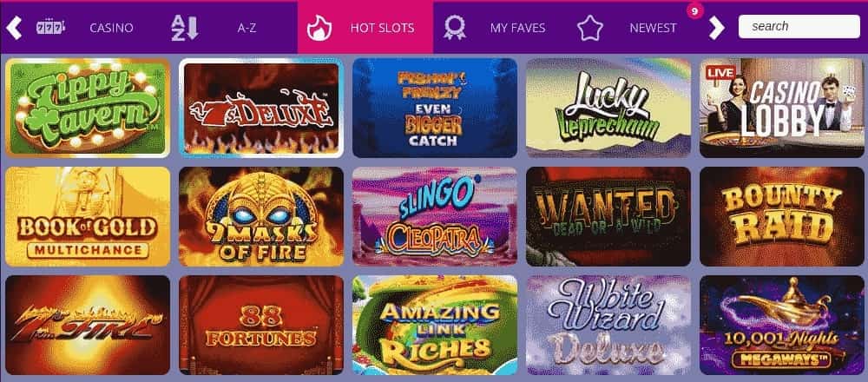Click the left navigation chevron arrow
The width and height of the screenshot is (868, 382).
(x=14, y=28)
